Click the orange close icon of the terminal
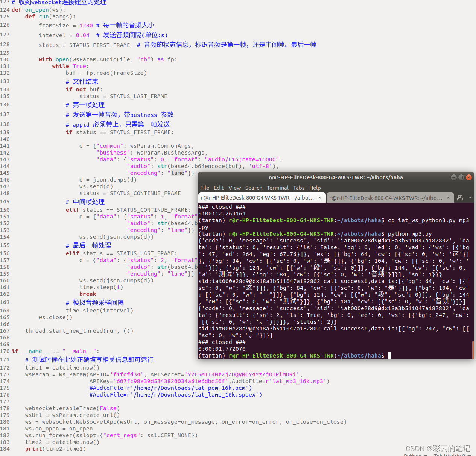The width and height of the screenshot is (476, 456). (x=469, y=177)
